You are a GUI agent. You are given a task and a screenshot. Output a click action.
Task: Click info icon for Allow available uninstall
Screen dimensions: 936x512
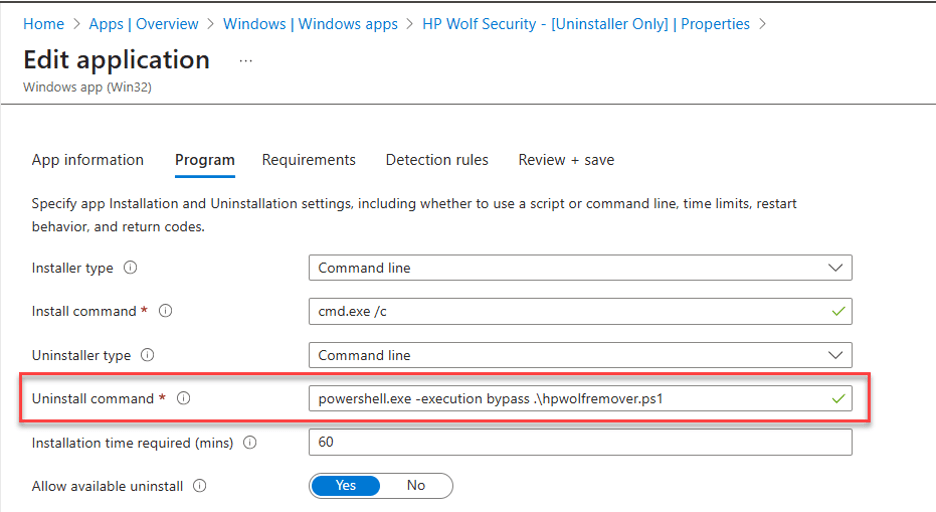click(200, 486)
